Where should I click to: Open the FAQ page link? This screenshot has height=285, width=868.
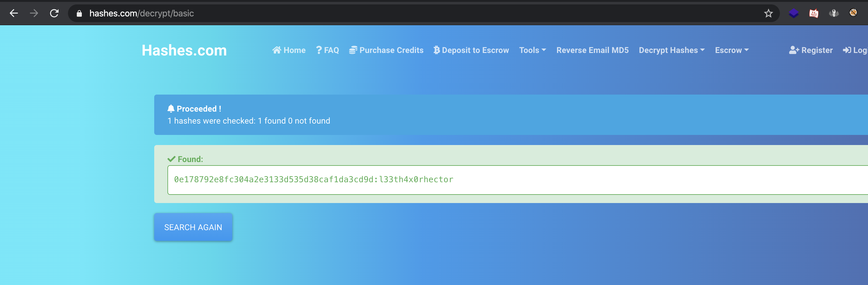327,50
